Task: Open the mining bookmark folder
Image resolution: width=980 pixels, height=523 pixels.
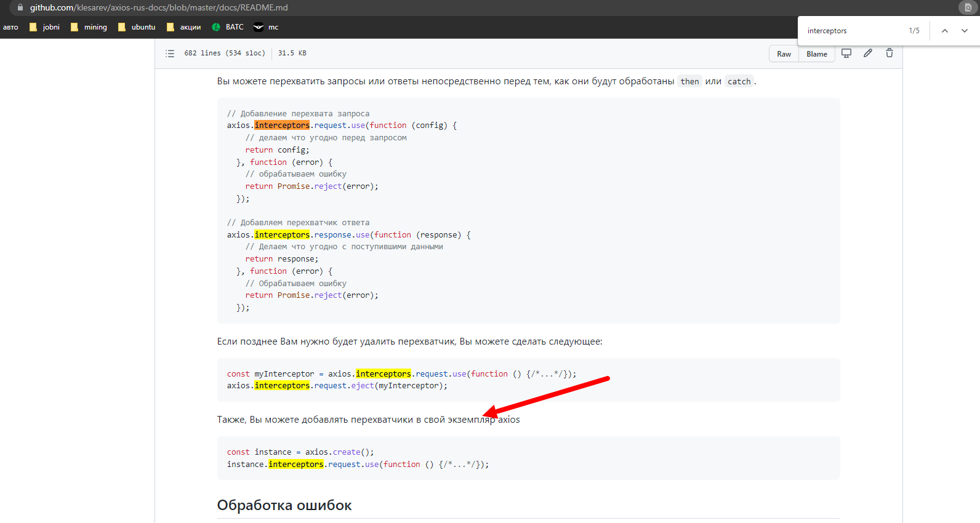Action: [x=89, y=27]
